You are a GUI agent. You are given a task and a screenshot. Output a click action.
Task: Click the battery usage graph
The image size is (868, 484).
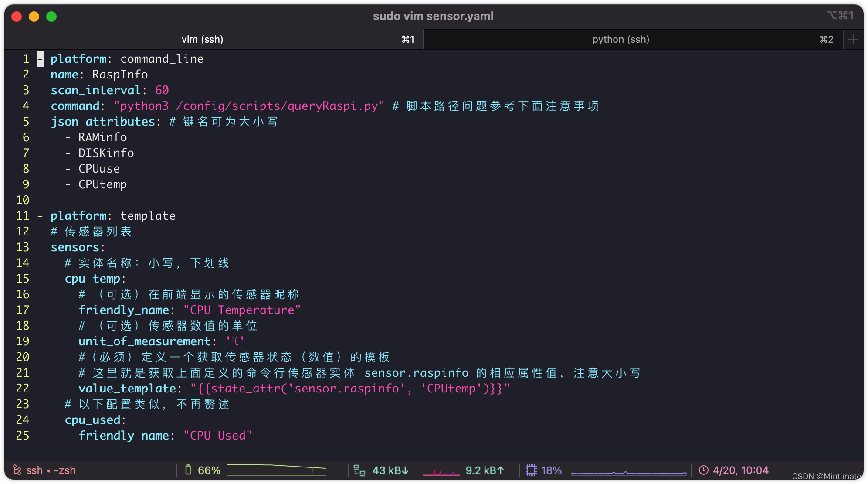(276, 470)
